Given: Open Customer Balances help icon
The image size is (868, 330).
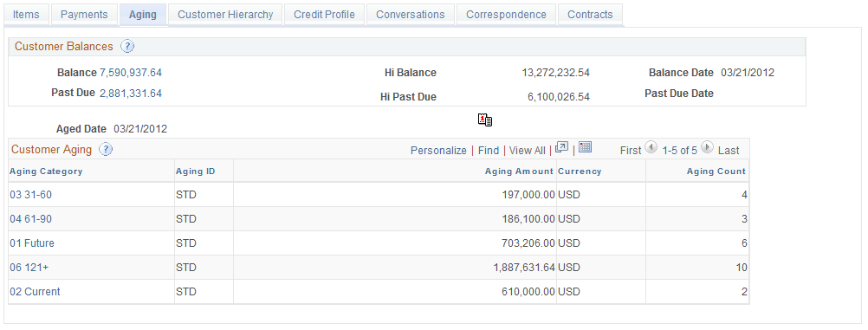Looking at the screenshot, I should coord(127,47).
